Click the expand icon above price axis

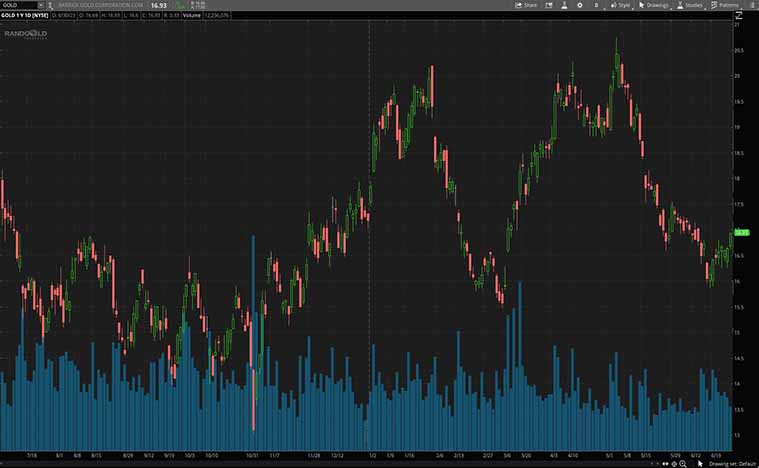(x=739, y=15)
